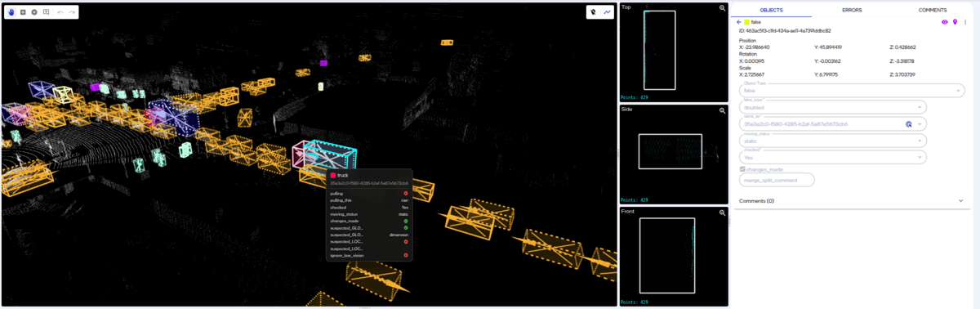980x309 pixels.
Task: Click the object ID text
Action: click(785, 30)
